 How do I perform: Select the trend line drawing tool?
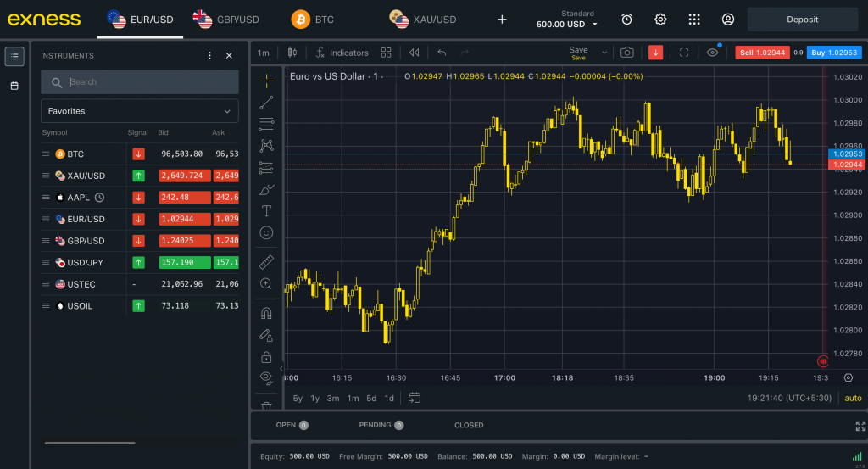click(x=266, y=103)
